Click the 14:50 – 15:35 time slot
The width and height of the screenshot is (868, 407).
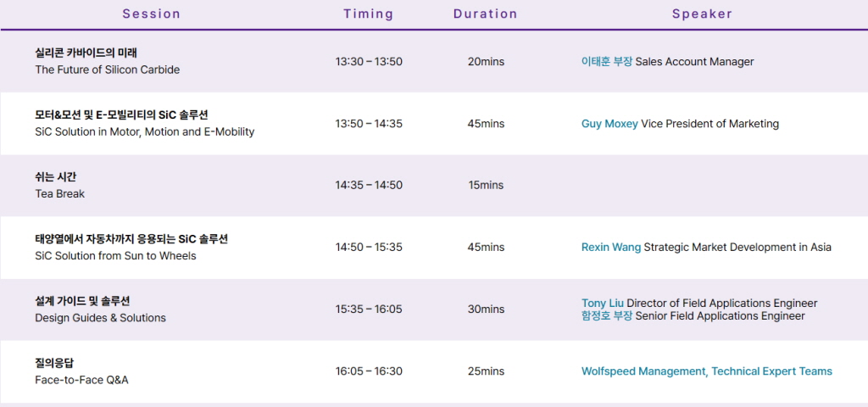[x=369, y=248]
